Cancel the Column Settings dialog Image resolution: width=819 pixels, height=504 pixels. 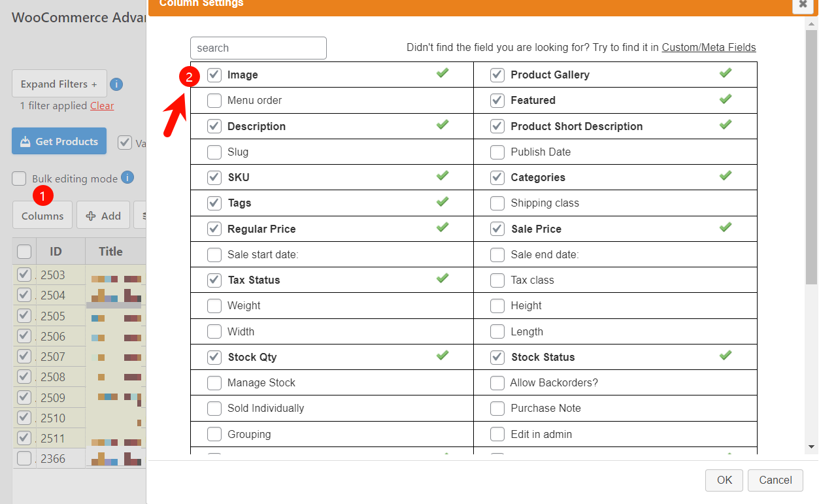pos(775,480)
